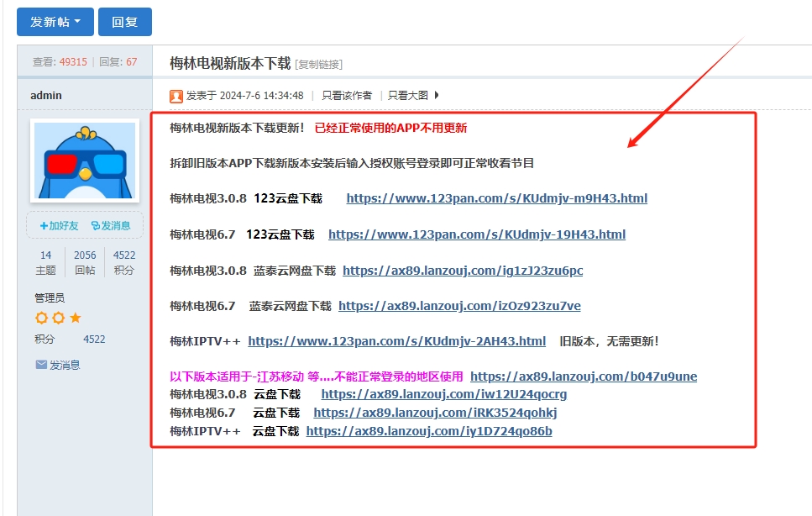812x516 pixels.
Task: Click the envelope icon beside 发消息
Action: point(41,365)
